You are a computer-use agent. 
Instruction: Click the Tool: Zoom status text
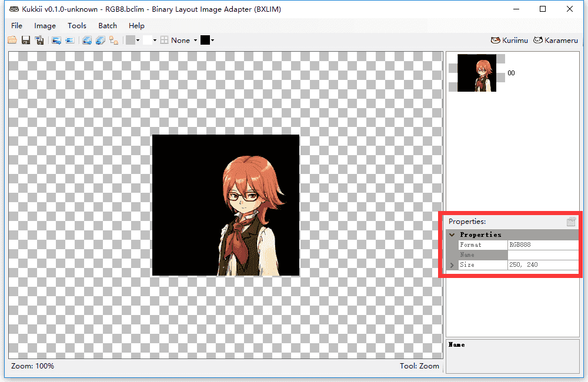[x=419, y=366]
